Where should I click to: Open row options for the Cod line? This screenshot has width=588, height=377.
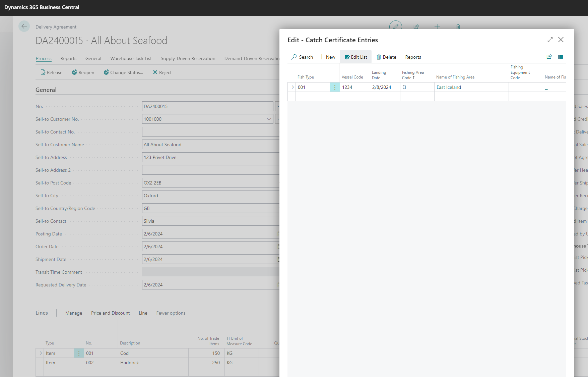pos(79,353)
